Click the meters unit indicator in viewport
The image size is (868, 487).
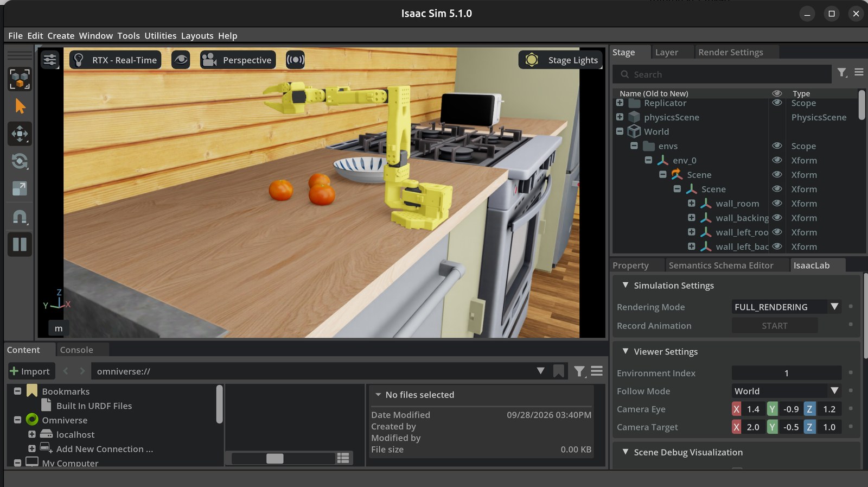59,328
